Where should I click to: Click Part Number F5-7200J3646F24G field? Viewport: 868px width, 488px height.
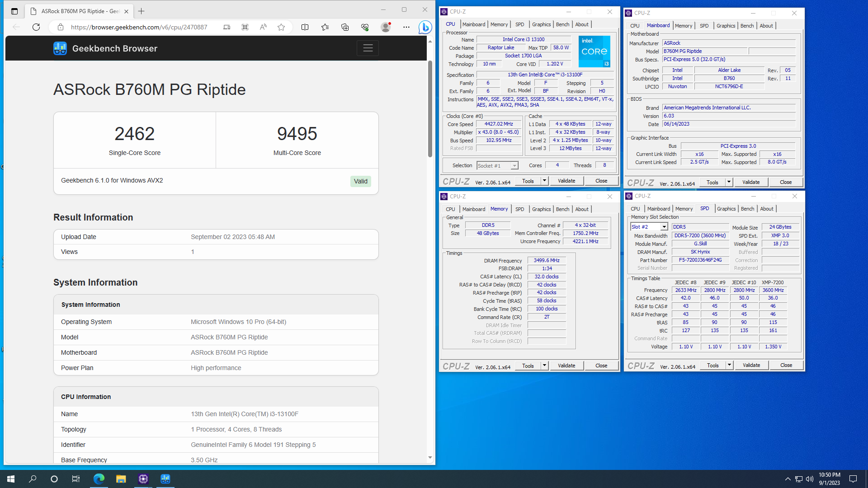pos(700,260)
